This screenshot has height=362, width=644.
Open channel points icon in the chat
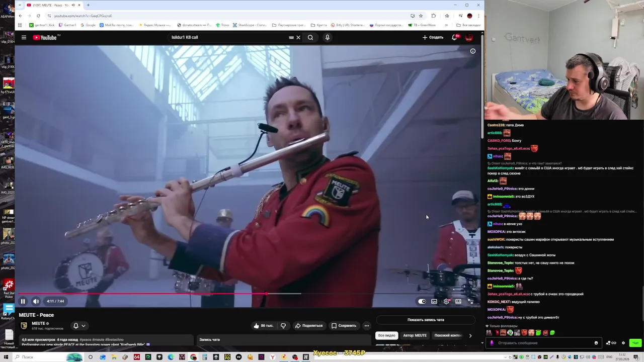[611, 343]
